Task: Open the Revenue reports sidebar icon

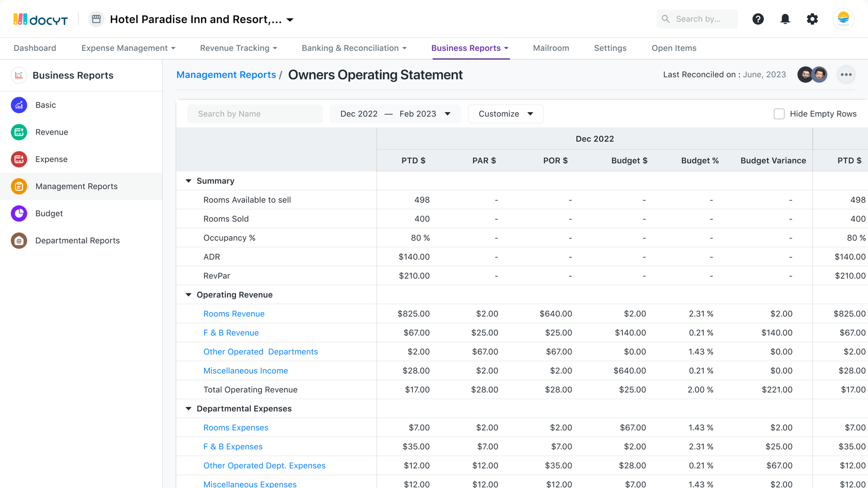Action: [x=19, y=132]
